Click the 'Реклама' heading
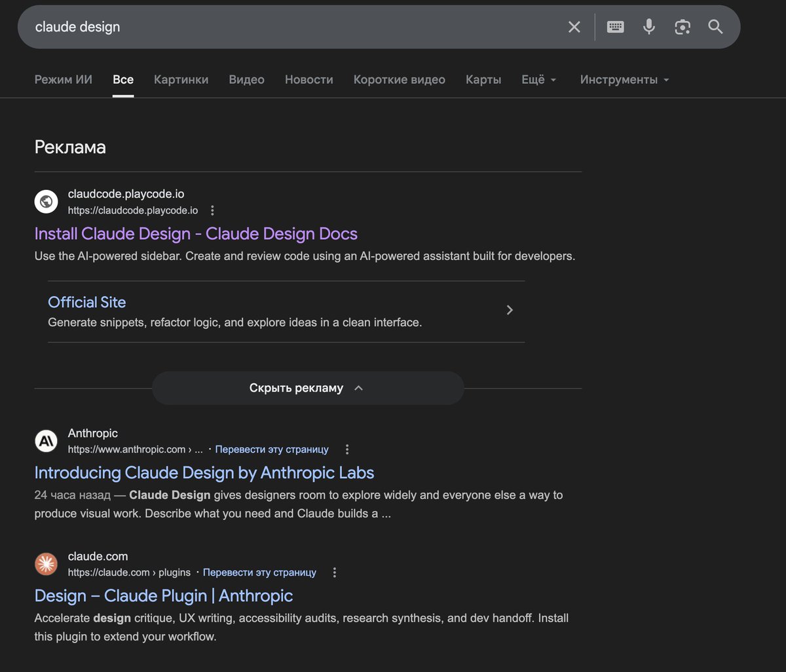 point(70,147)
